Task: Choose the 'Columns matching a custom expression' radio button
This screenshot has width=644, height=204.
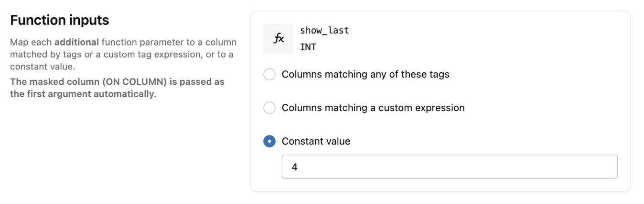Action: pyautogui.click(x=269, y=108)
